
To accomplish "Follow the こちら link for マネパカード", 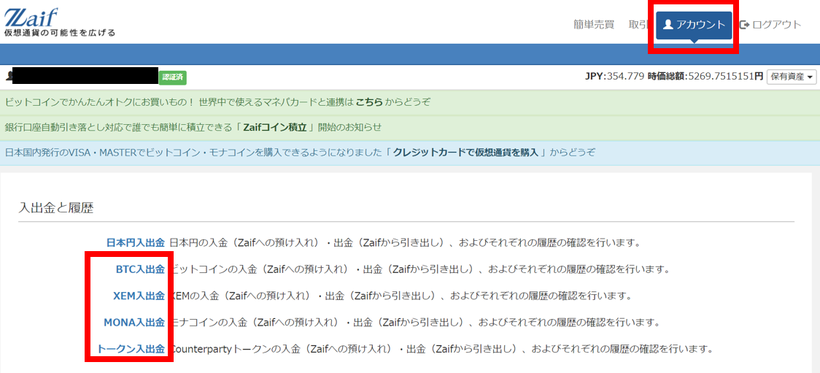I will [369, 102].
